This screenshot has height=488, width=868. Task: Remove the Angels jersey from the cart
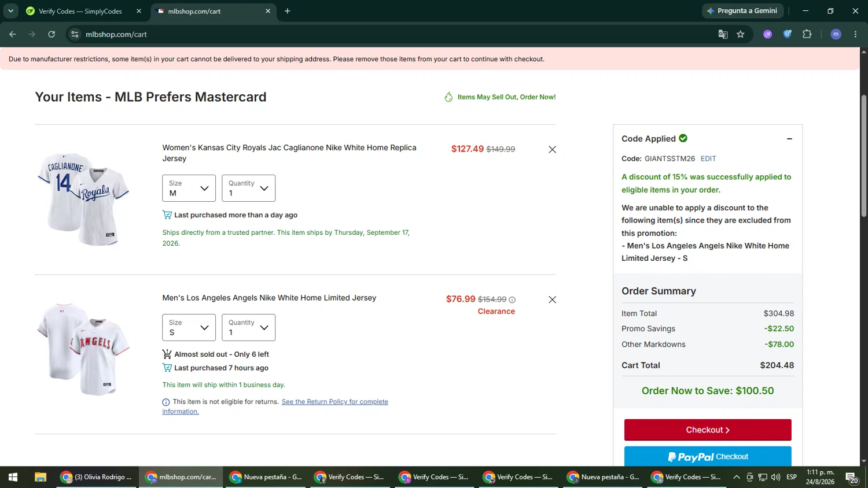(552, 300)
